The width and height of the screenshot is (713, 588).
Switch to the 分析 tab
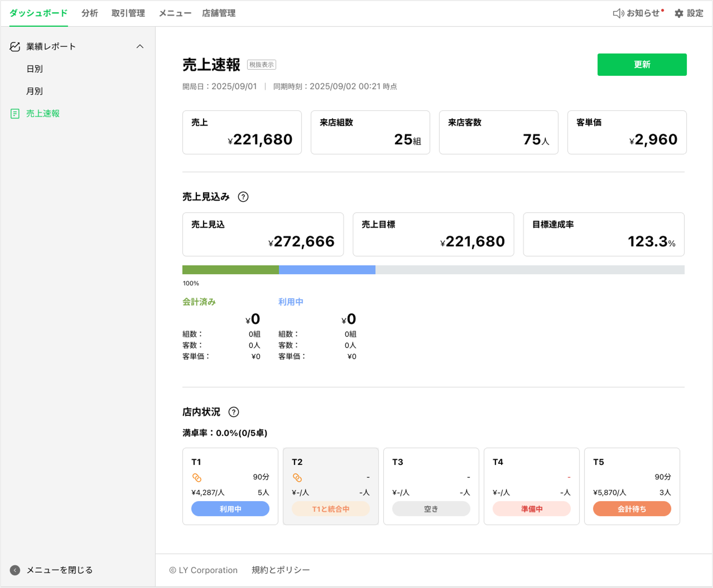90,13
